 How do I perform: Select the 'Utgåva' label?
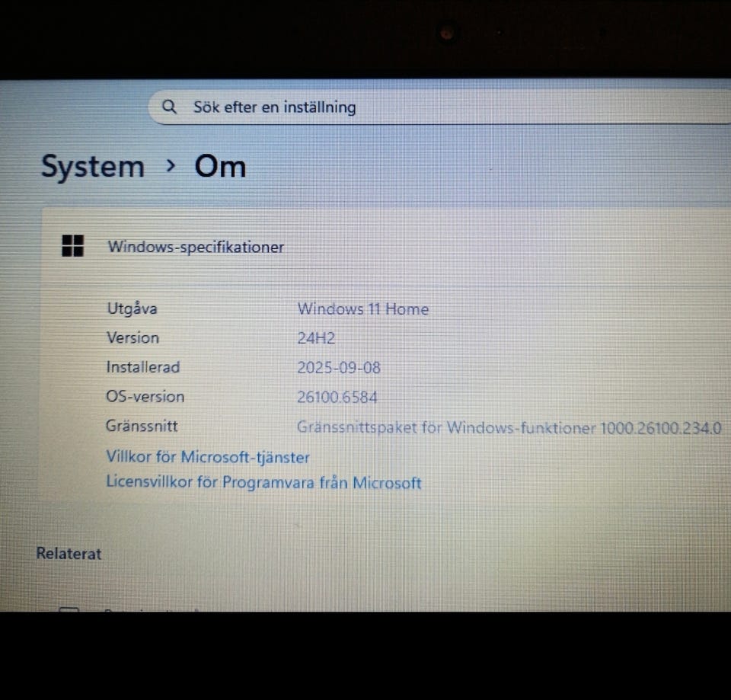pos(132,308)
